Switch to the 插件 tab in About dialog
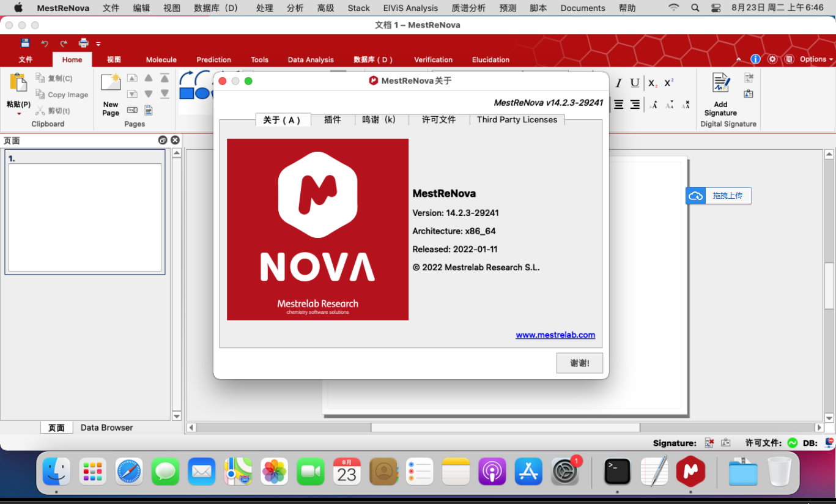836x504 pixels. (333, 120)
